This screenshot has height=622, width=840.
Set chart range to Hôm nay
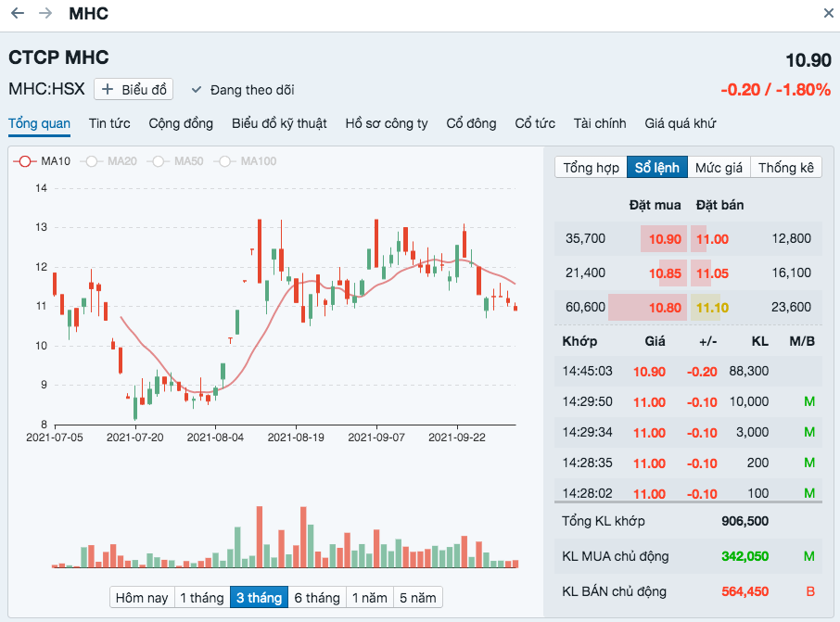tap(142, 597)
